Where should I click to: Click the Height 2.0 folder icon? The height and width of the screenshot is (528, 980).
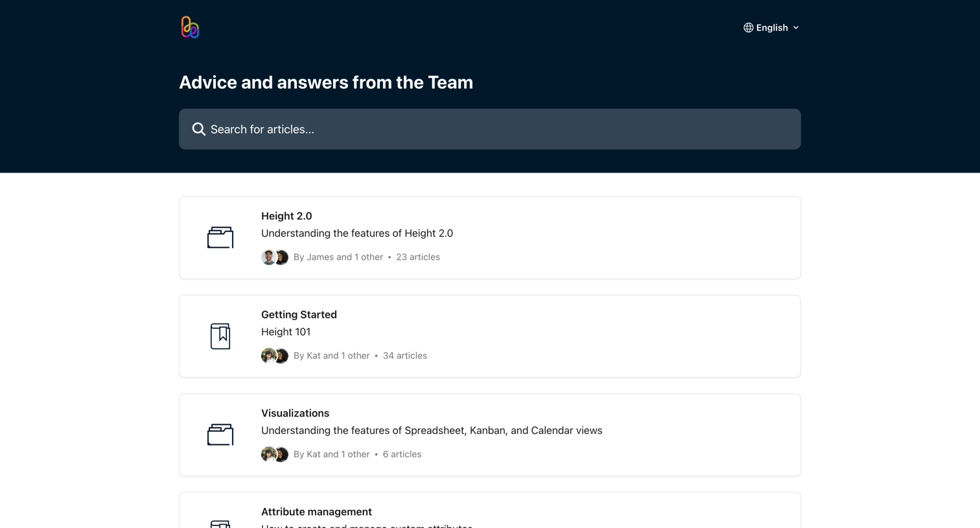[x=220, y=237]
